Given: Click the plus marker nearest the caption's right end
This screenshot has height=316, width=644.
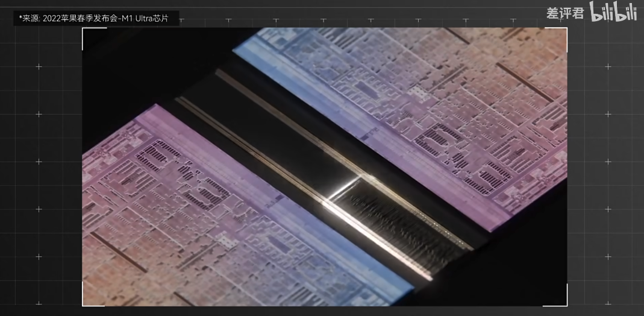Looking at the screenshot, I should pyautogui.click(x=181, y=20).
